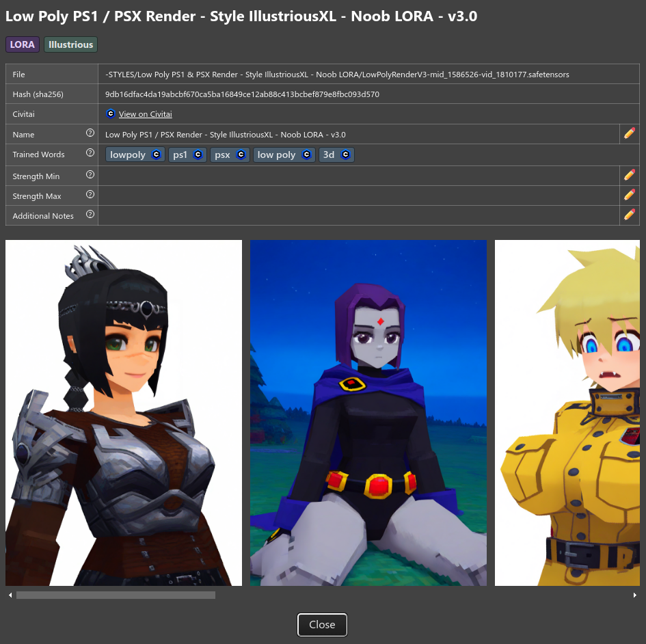The width and height of the screenshot is (646, 644).
Task: Click the 'File' row label
Action: tap(18, 75)
